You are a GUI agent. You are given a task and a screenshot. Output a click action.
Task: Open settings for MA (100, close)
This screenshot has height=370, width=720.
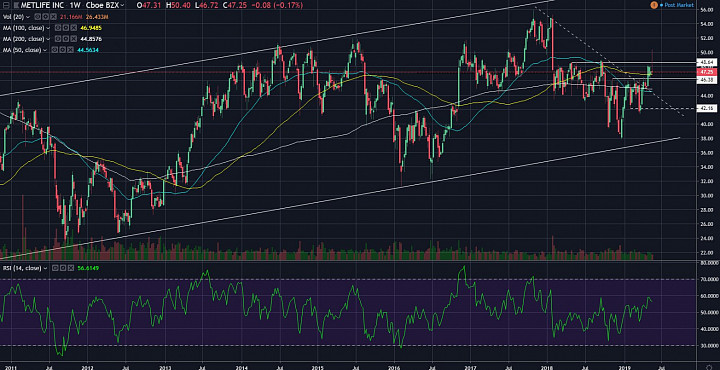point(66,28)
